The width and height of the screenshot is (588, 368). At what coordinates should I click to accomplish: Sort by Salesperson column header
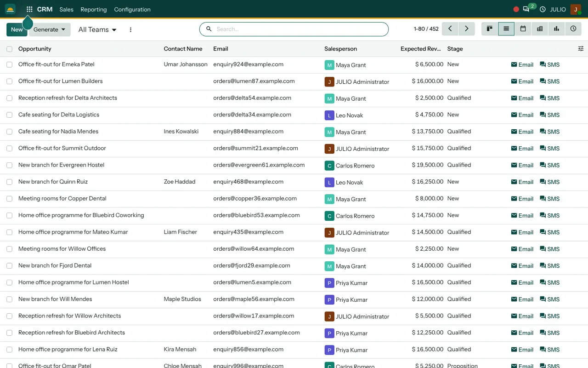pos(340,49)
